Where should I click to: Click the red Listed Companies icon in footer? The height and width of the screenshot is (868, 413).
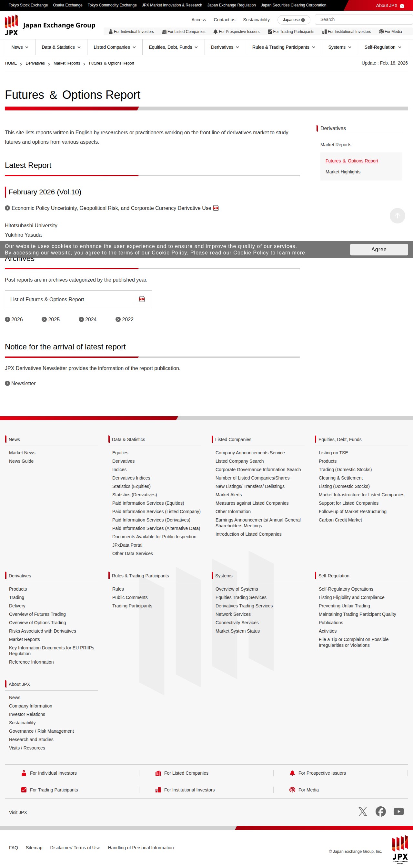point(158,773)
